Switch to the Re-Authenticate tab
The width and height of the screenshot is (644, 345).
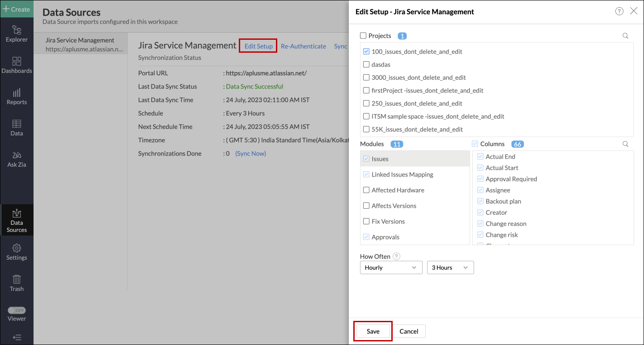pyautogui.click(x=303, y=46)
